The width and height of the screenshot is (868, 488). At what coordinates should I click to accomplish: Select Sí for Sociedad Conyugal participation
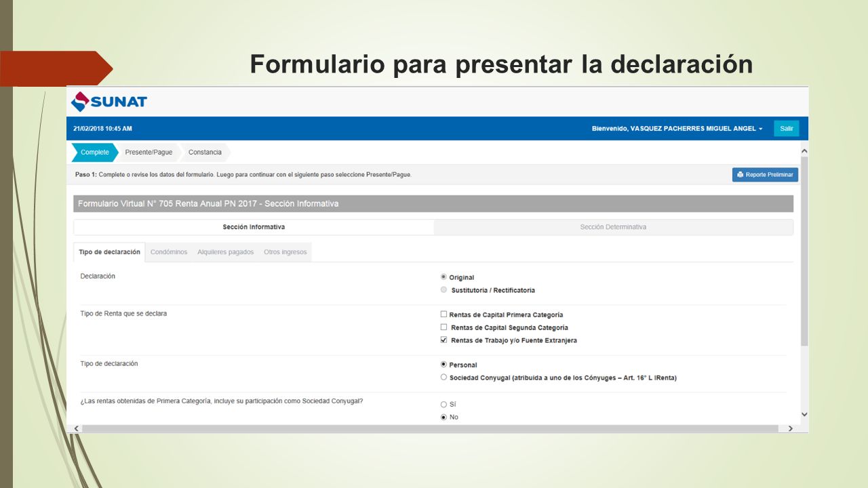pos(443,405)
